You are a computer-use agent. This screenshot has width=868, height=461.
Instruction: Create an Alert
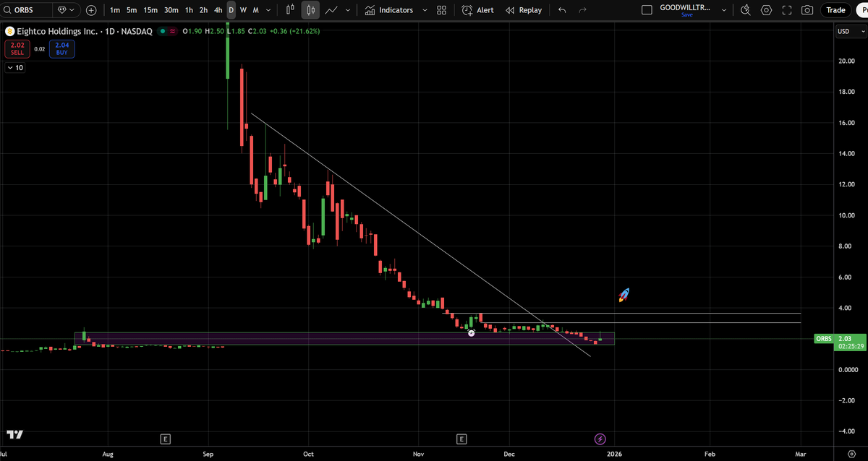(x=477, y=10)
